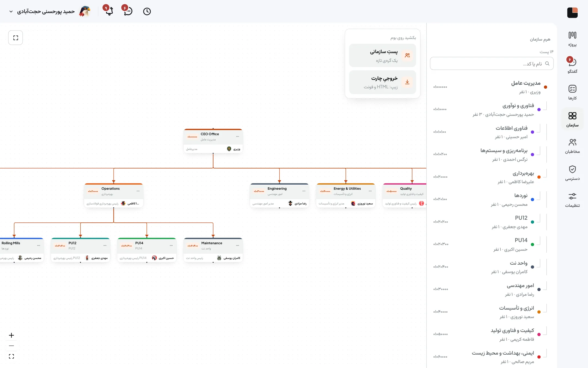Open the chat bubble icon in top bar

pyautogui.click(x=127, y=11)
